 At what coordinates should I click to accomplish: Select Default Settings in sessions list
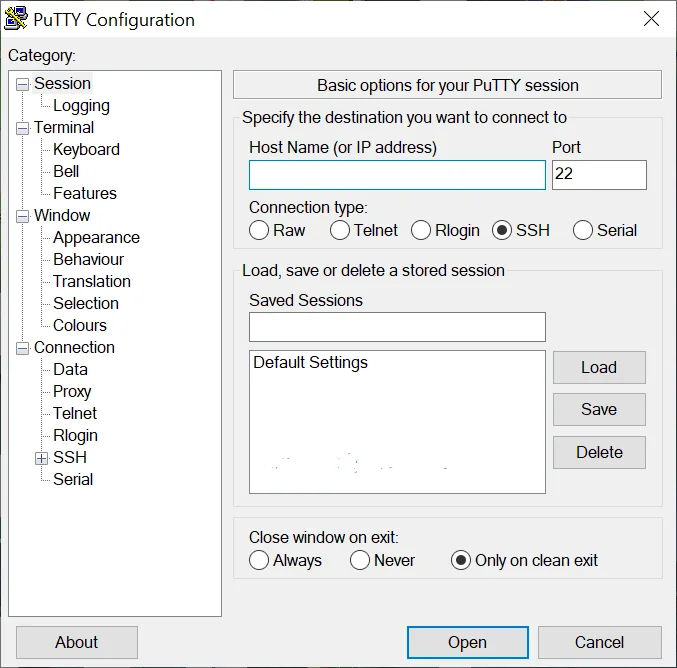click(x=310, y=362)
